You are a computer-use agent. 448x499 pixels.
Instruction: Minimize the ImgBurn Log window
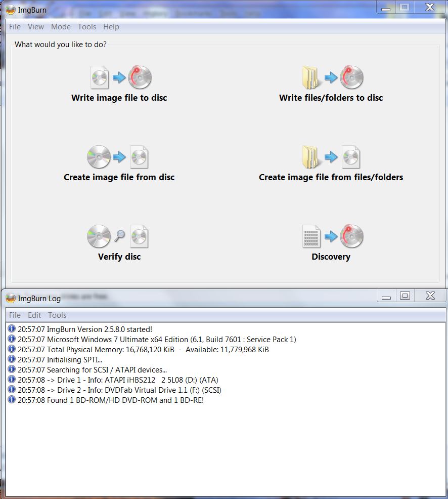(386, 296)
